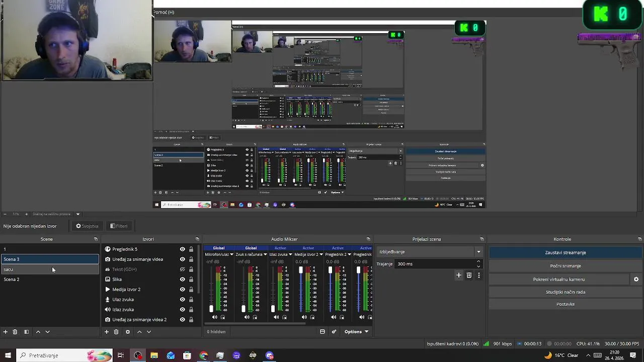
Task: Toggle lock on Slika source
Action: pyautogui.click(x=191, y=280)
